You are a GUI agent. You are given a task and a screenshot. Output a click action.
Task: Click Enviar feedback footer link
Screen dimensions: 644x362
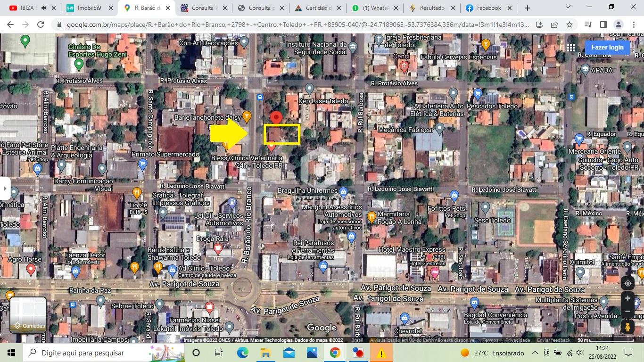pos(553,340)
